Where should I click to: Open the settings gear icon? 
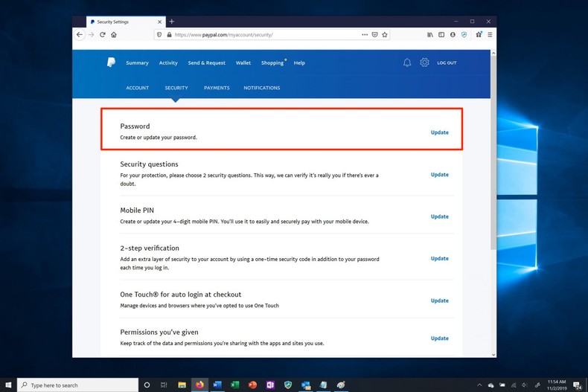tap(424, 63)
